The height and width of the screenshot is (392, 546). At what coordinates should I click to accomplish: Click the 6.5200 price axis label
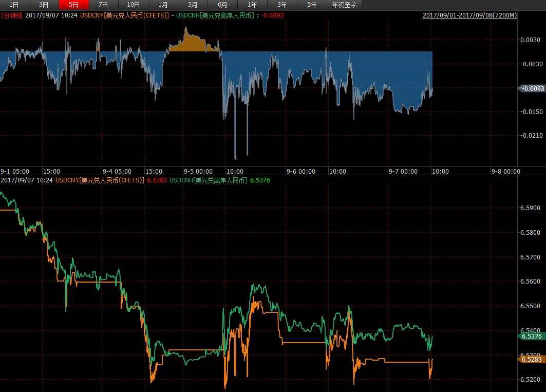pos(530,380)
